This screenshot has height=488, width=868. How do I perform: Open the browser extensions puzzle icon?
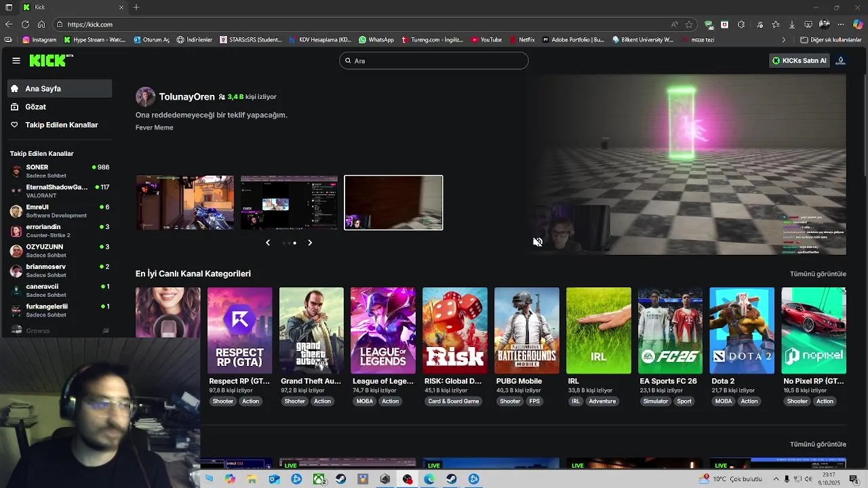[x=741, y=24]
